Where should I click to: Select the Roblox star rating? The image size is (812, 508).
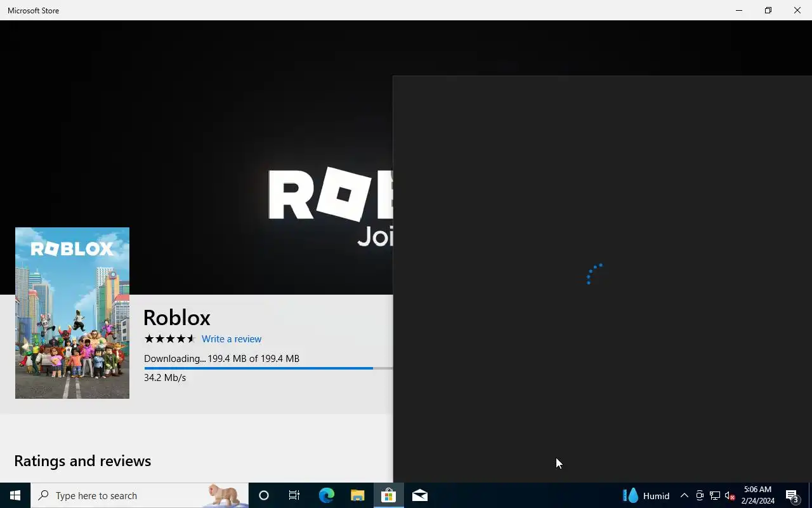tap(170, 339)
